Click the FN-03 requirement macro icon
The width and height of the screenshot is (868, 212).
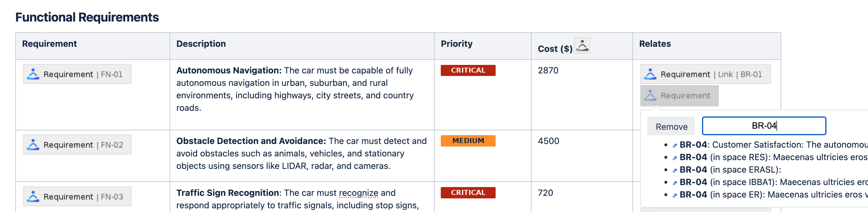tap(33, 196)
